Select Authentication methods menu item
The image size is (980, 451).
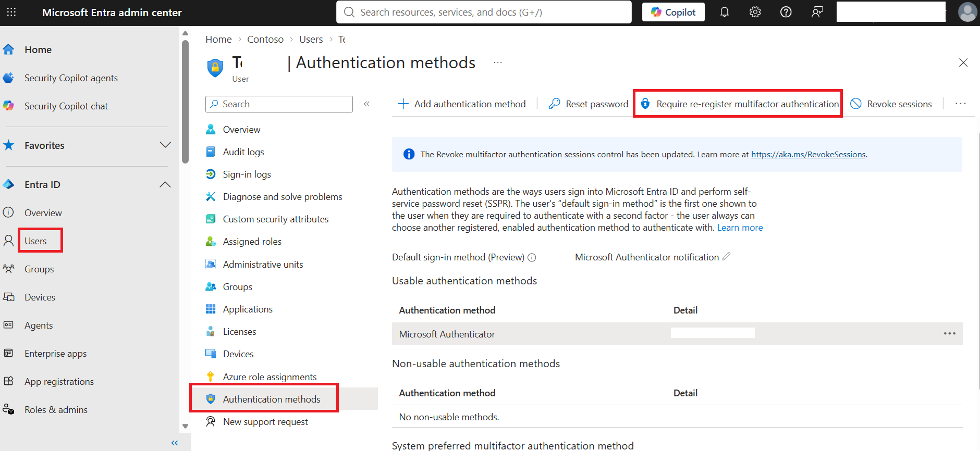click(284, 399)
